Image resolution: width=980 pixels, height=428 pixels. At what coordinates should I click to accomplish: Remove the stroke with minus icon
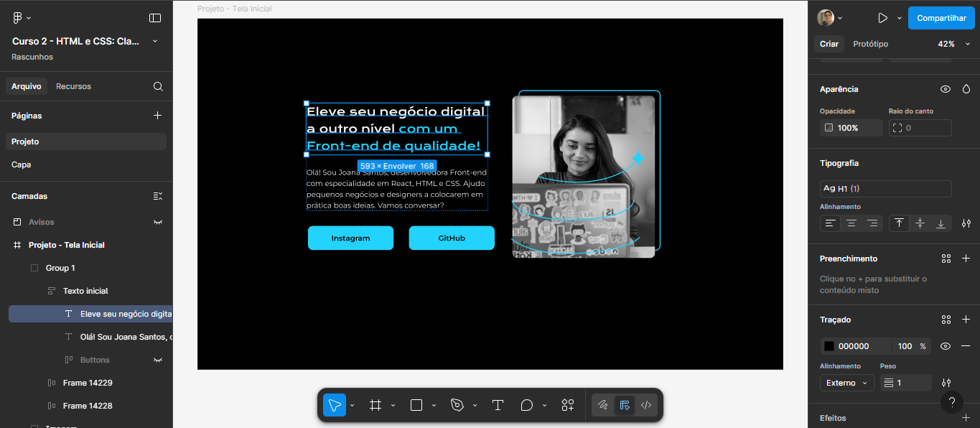(966, 346)
